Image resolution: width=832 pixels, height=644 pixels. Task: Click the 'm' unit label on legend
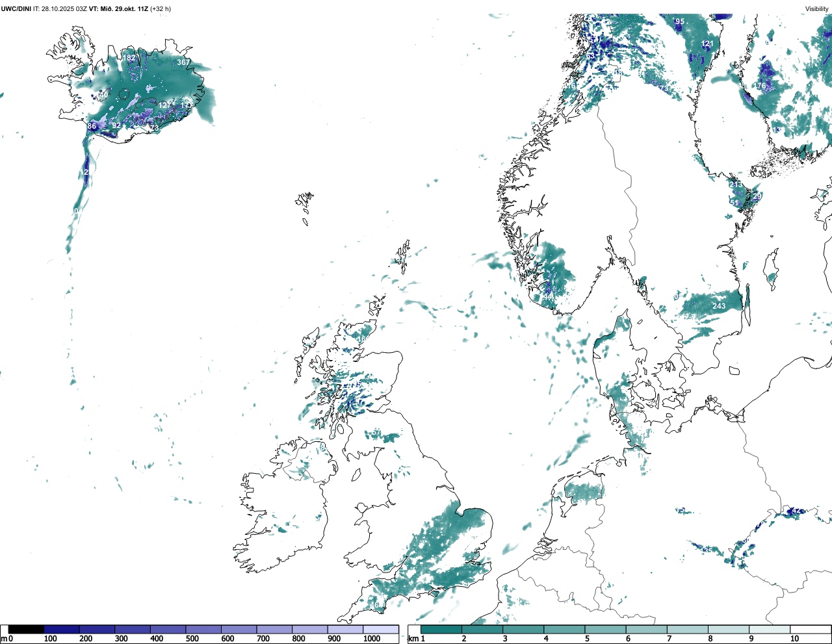pos(4,639)
